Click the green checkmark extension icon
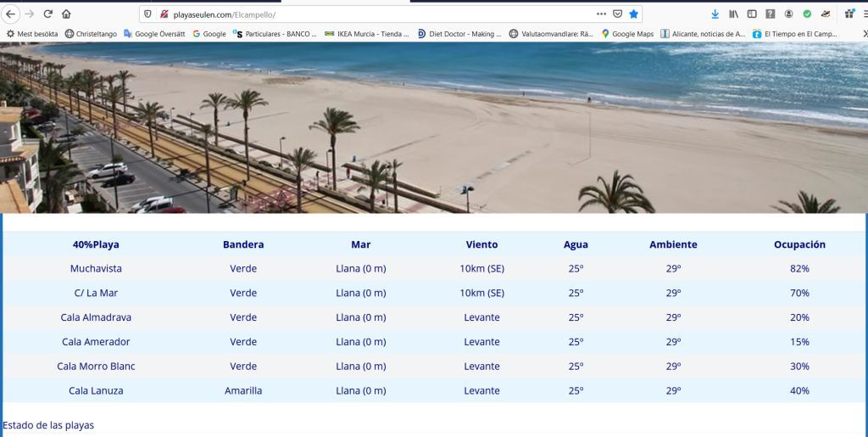Image resolution: width=868 pixels, height=437 pixels. [807, 14]
